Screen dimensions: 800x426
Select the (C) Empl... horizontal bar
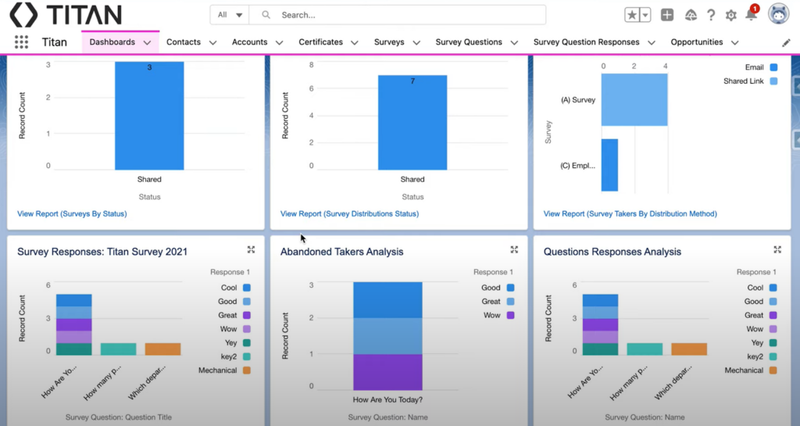[x=610, y=165]
